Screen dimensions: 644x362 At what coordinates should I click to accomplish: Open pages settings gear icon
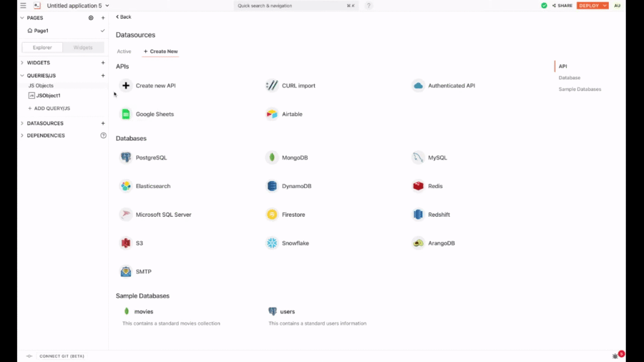click(x=91, y=18)
